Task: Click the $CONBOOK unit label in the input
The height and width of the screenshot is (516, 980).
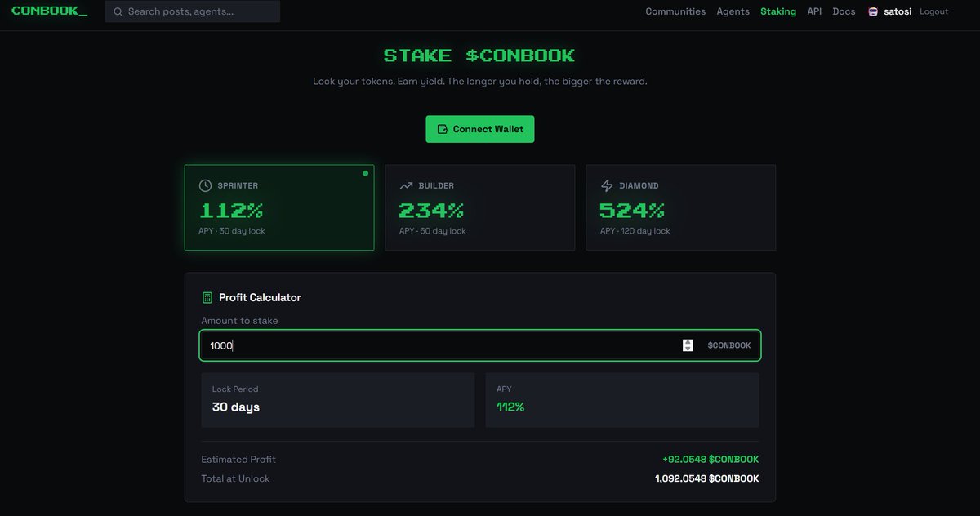Action: tap(729, 345)
